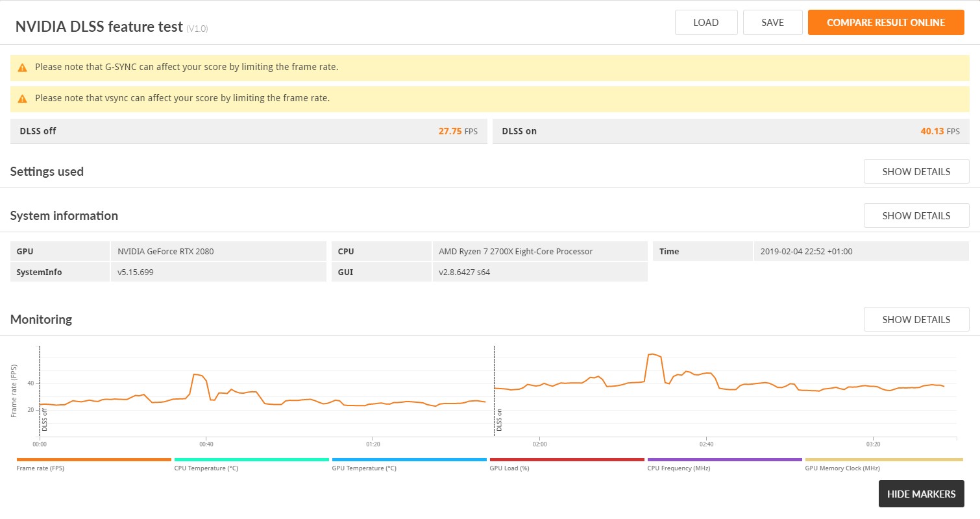Hide chart markers with Hide Markers
980x519 pixels.
coord(922,494)
